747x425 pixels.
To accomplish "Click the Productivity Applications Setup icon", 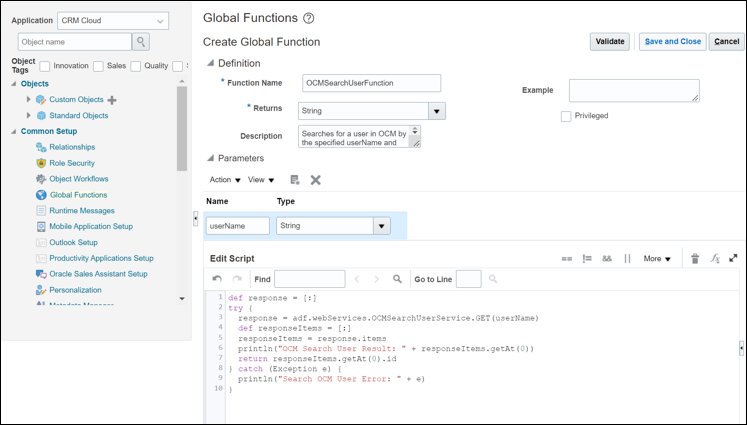I will (41, 258).
